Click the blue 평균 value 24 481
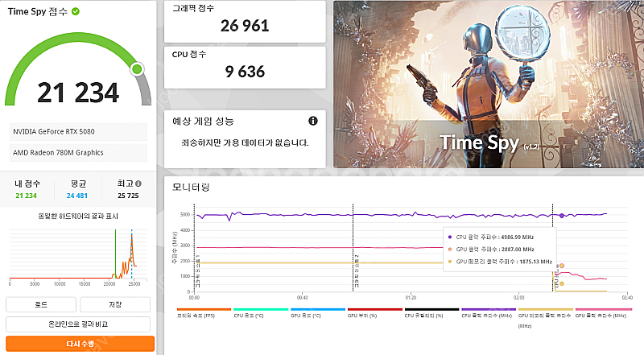 pyautogui.click(x=76, y=196)
